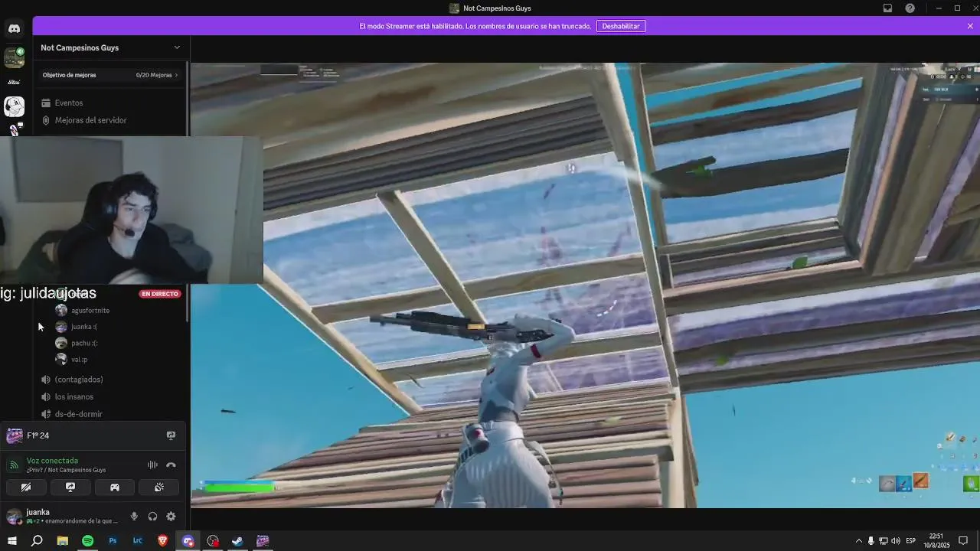This screenshot has height=551, width=980.
Task: Toggle microphone mute
Action: [134, 517]
